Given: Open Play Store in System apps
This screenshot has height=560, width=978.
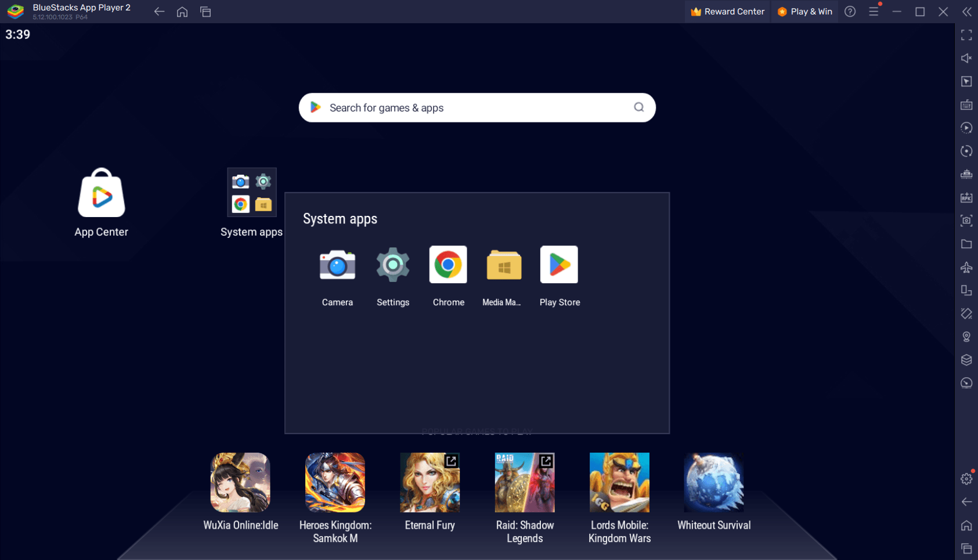Looking at the screenshot, I should tap(559, 265).
